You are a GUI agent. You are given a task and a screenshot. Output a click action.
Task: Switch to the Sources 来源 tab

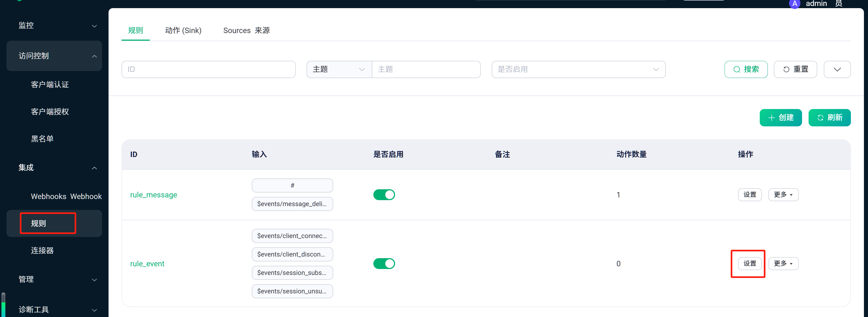[x=246, y=31]
